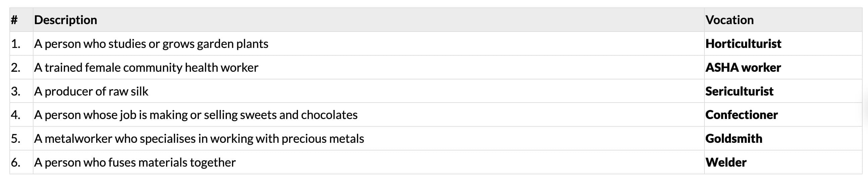This screenshot has height=179, width=868.
Task: Click the Vocation column header
Action: pos(729,20)
